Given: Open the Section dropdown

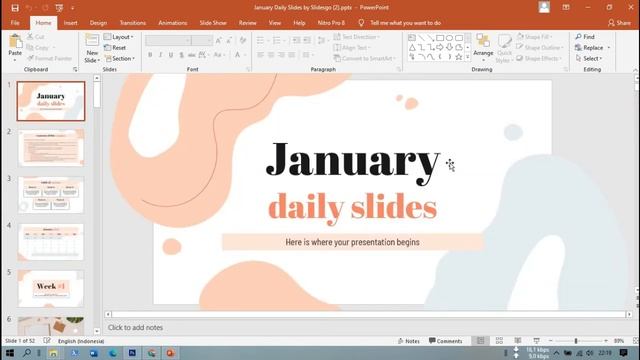Looking at the screenshot, I should [120, 59].
